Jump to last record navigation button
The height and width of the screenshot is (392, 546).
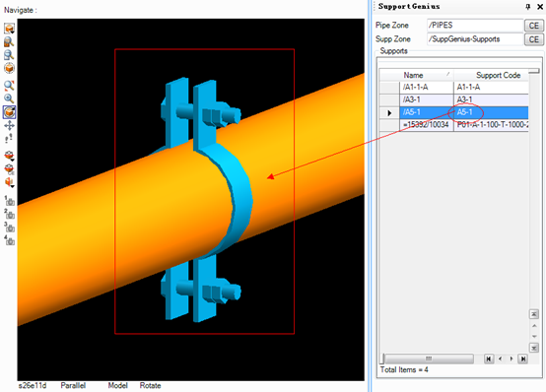click(523, 359)
